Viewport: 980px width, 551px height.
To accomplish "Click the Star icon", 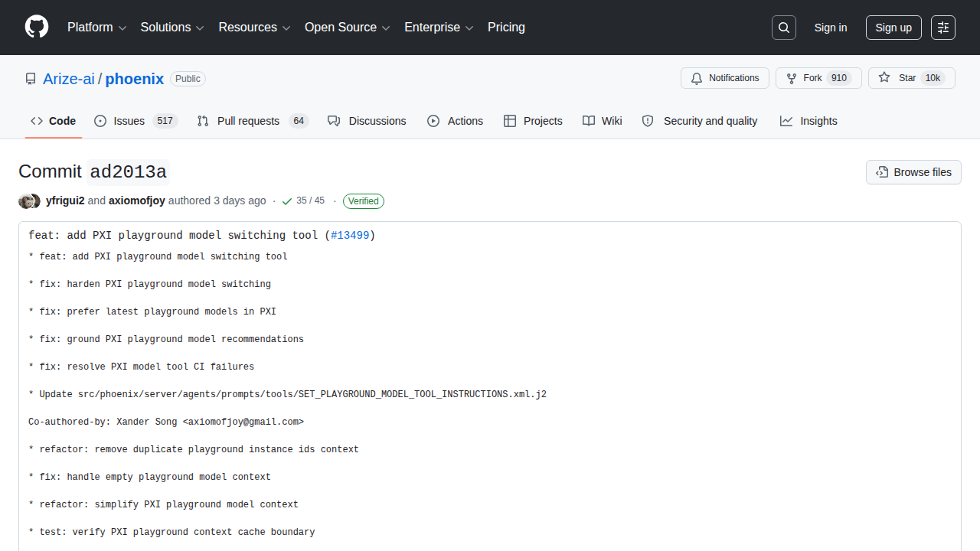I will [x=884, y=78].
